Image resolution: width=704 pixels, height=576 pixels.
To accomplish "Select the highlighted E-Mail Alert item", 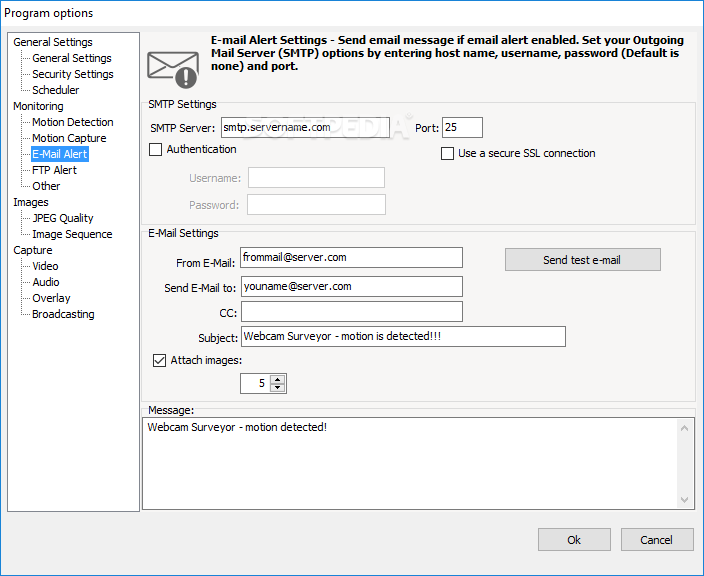I will coord(60,154).
